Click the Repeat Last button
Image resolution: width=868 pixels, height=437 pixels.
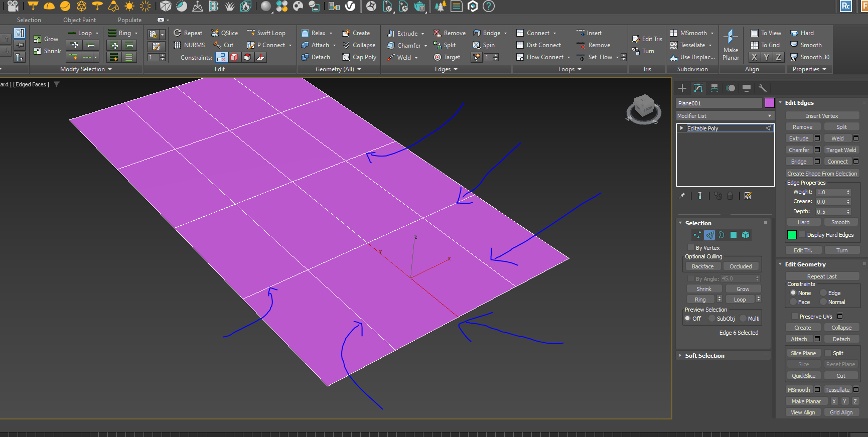click(822, 276)
